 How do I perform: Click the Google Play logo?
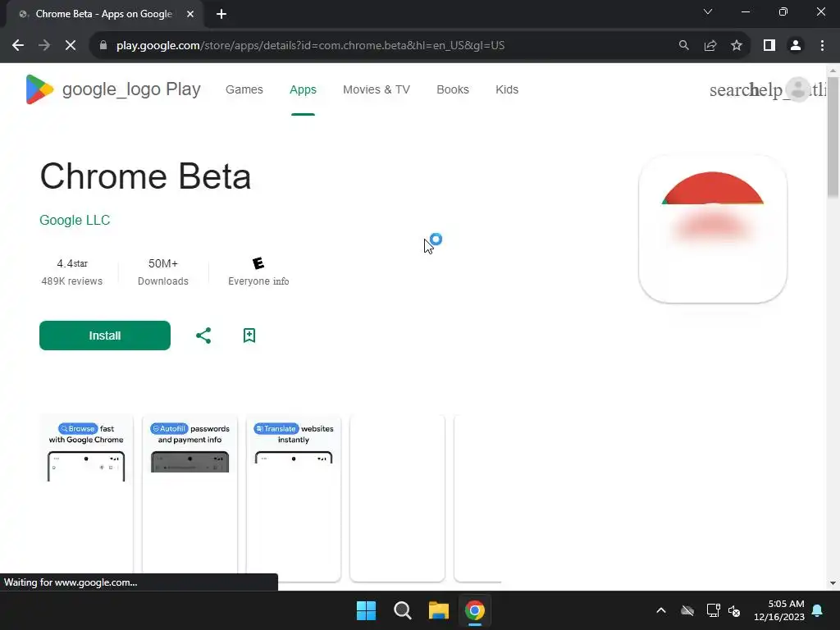click(x=113, y=89)
